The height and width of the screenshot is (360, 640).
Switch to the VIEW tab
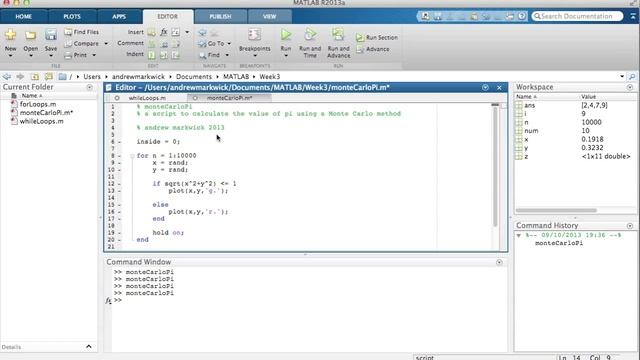[269, 16]
